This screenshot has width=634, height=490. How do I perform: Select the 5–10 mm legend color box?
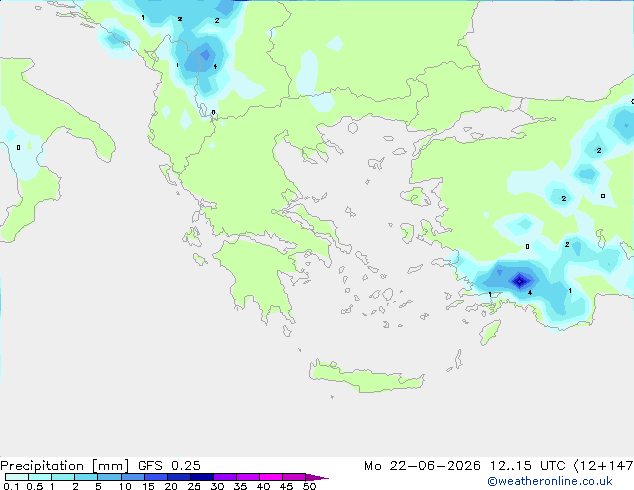(109, 477)
